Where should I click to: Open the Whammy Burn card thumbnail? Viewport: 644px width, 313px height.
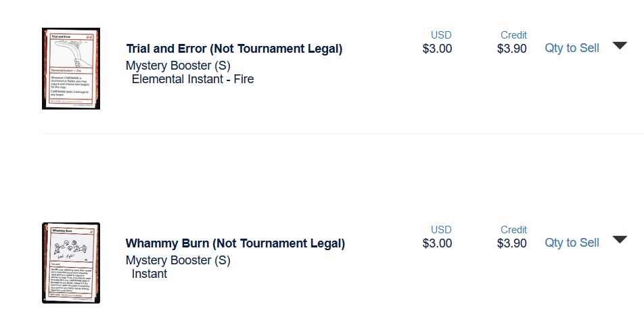tap(71, 263)
